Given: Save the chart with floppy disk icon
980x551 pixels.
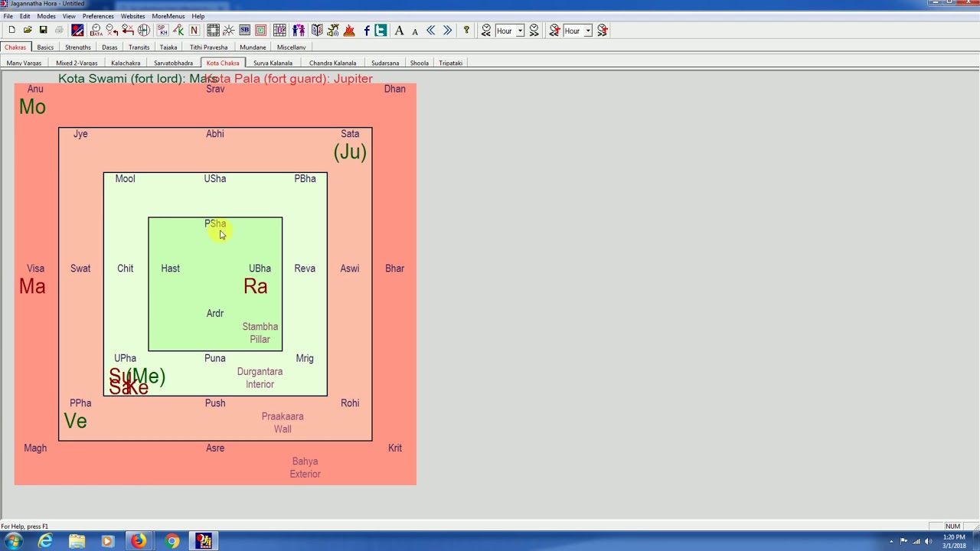Looking at the screenshot, I should (x=43, y=31).
